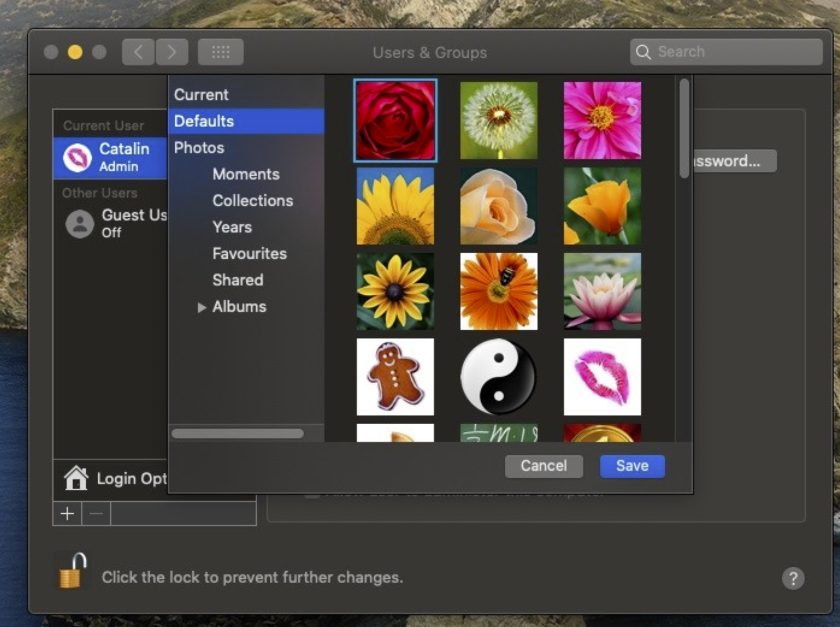This screenshot has height=627, width=840.
Task: Select the gingerbread man picture
Action: pyautogui.click(x=395, y=377)
